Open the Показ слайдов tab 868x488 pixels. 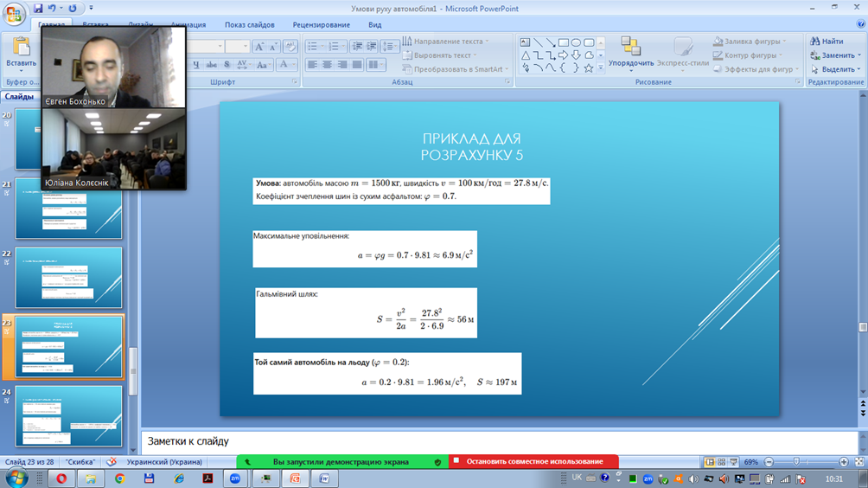click(x=249, y=25)
